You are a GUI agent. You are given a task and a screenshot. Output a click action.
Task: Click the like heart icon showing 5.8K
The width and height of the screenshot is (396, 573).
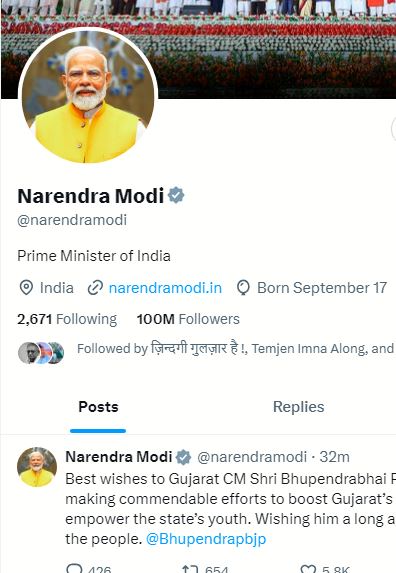308,569
